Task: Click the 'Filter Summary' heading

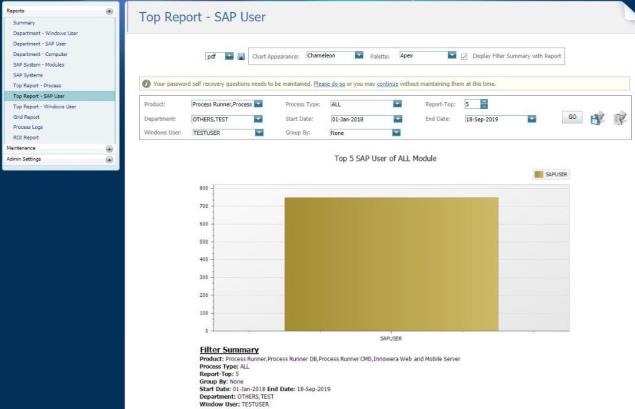Action: click(229, 350)
